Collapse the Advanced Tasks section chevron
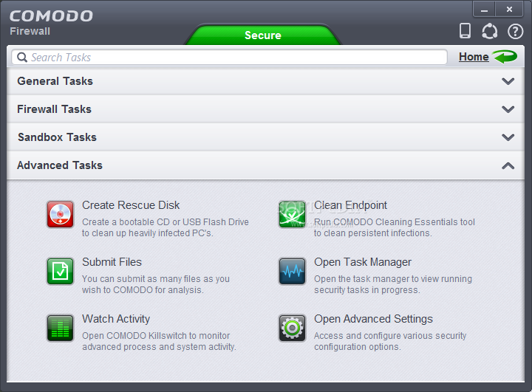Screen dimensions: 532x392 click(x=508, y=166)
